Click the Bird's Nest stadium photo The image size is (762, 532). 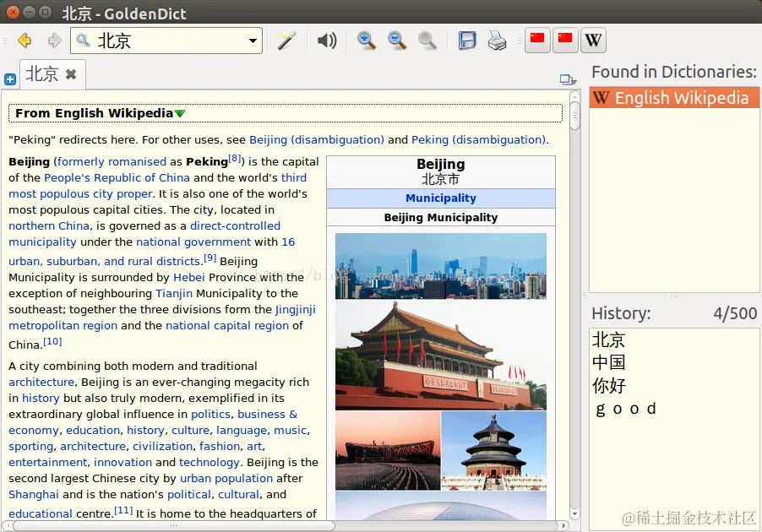388,451
